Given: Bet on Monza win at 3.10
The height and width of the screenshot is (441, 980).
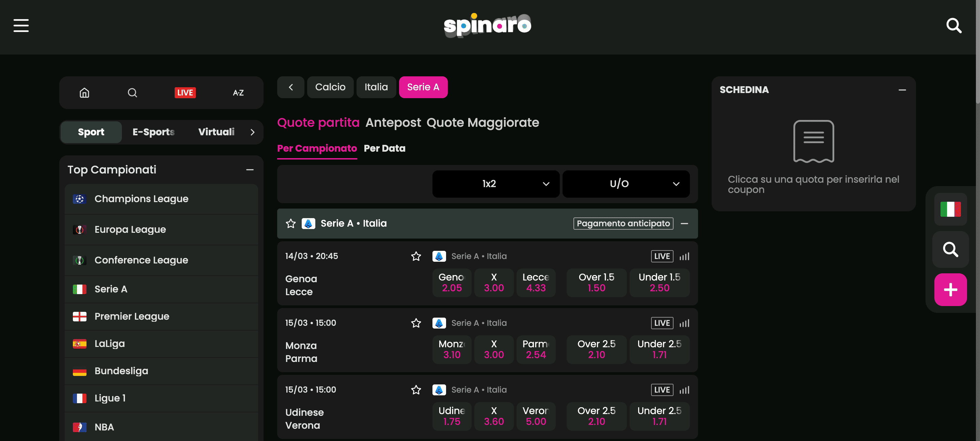Looking at the screenshot, I should (452, 350).
